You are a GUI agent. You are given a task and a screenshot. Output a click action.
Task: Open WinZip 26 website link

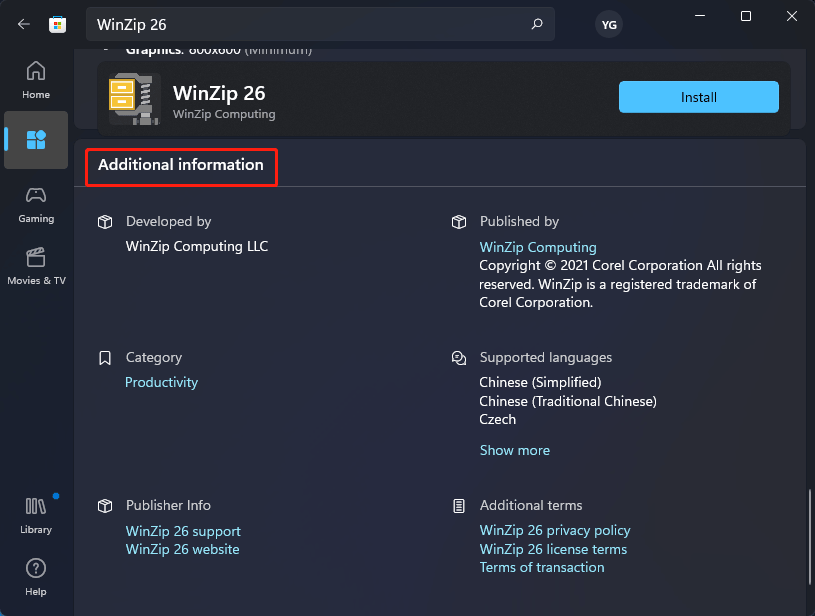182,549
